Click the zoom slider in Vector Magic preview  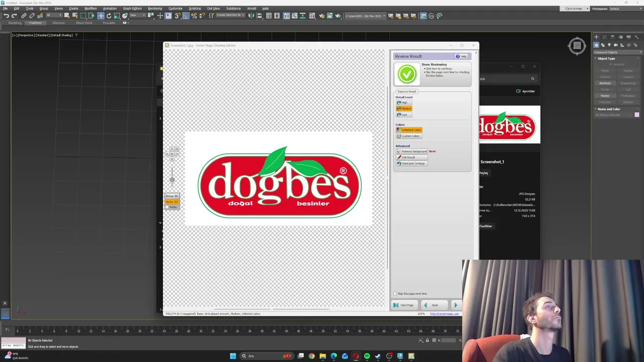[x=172, y=179]
